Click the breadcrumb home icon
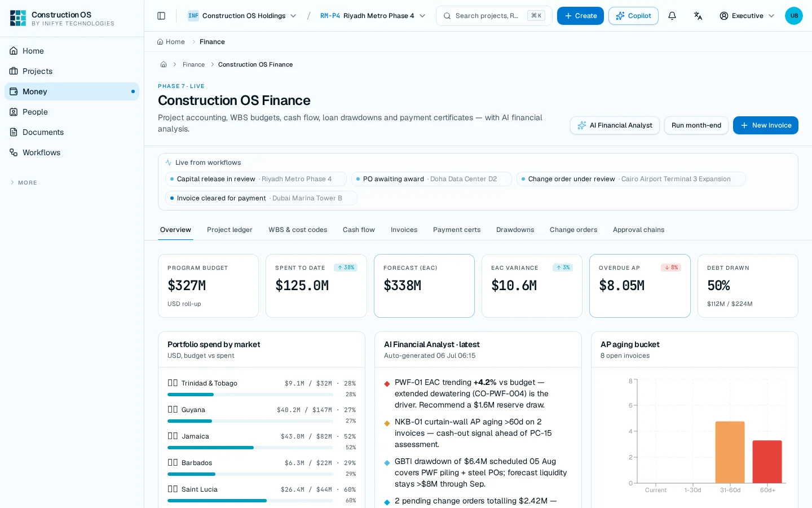Screen dimensions: 812x508 (164, 64)
